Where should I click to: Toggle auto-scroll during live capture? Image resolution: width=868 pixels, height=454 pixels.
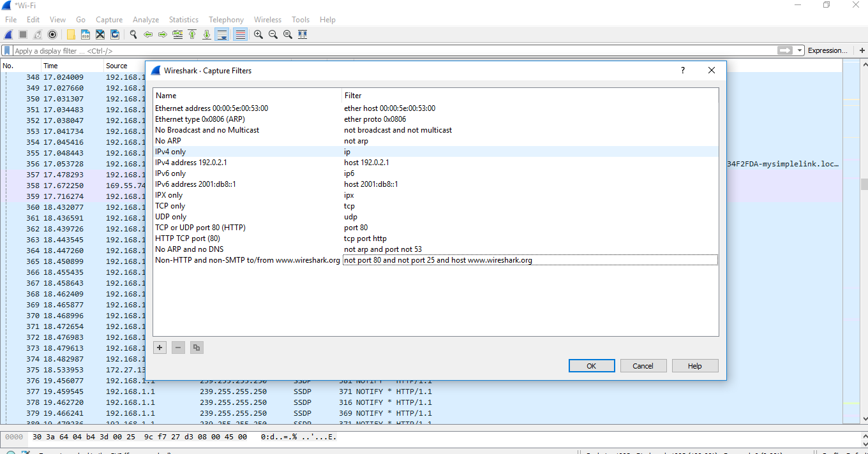point(222,34)
